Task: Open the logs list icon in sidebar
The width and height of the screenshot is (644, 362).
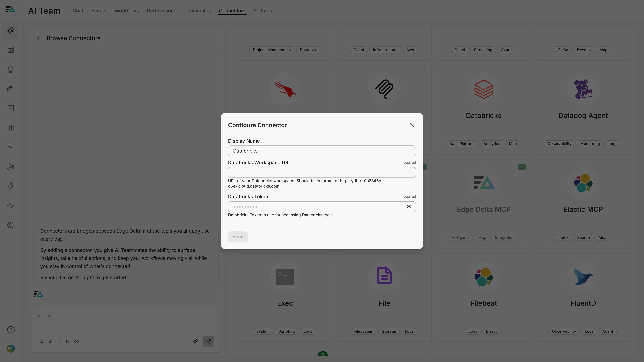Action: [11, 108]
